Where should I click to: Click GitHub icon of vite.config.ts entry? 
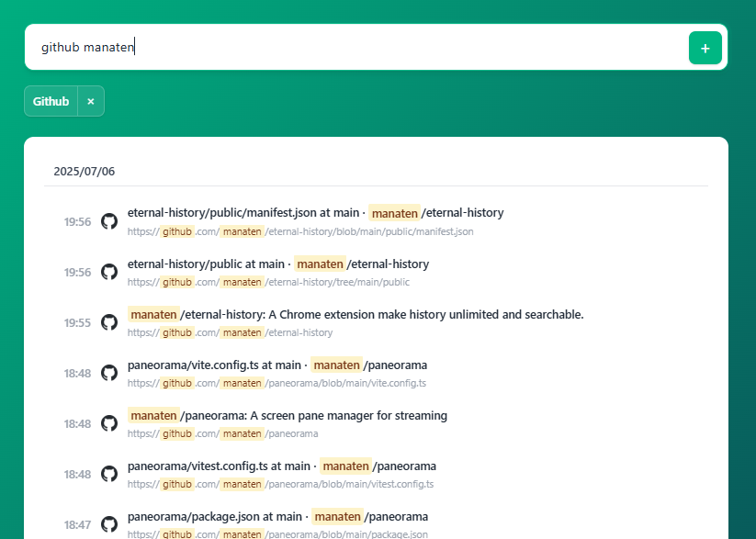click(x=109, y=373)
